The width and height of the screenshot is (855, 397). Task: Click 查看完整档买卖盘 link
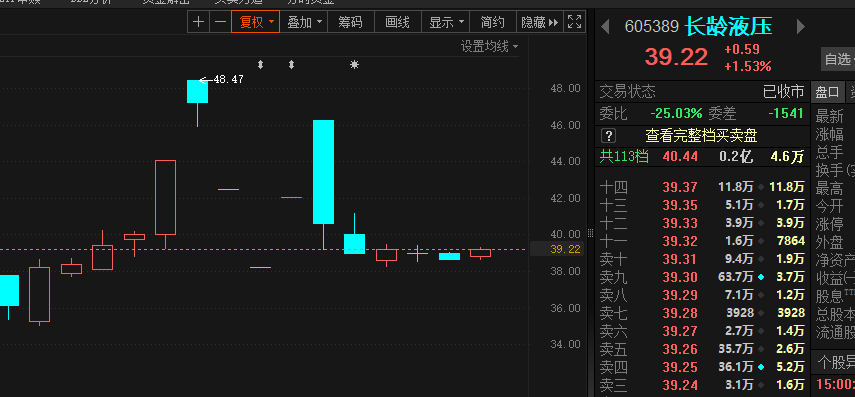[x=701, y=135]
